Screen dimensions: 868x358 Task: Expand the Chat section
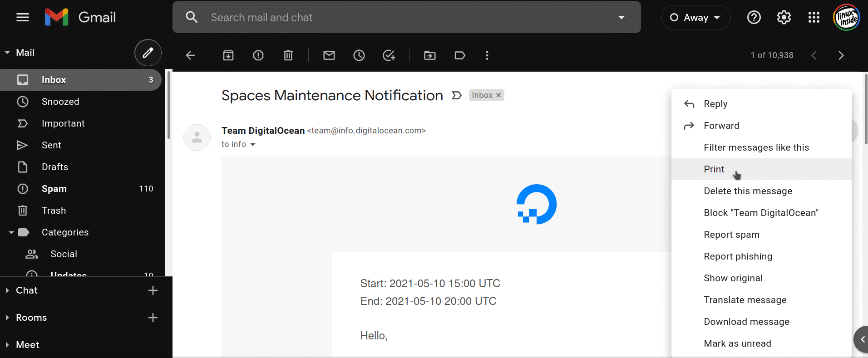click(x=7, y=290)
